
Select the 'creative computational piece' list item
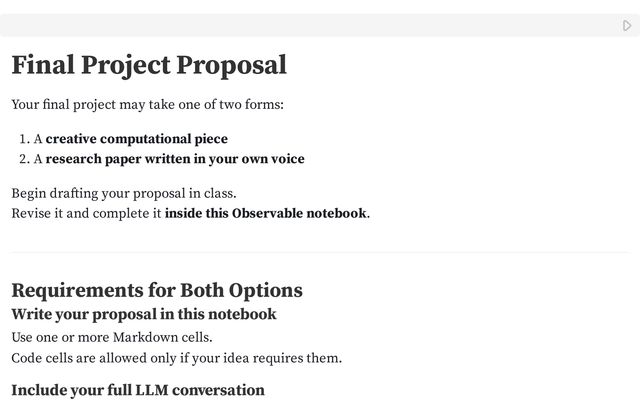tap(136, 139)
